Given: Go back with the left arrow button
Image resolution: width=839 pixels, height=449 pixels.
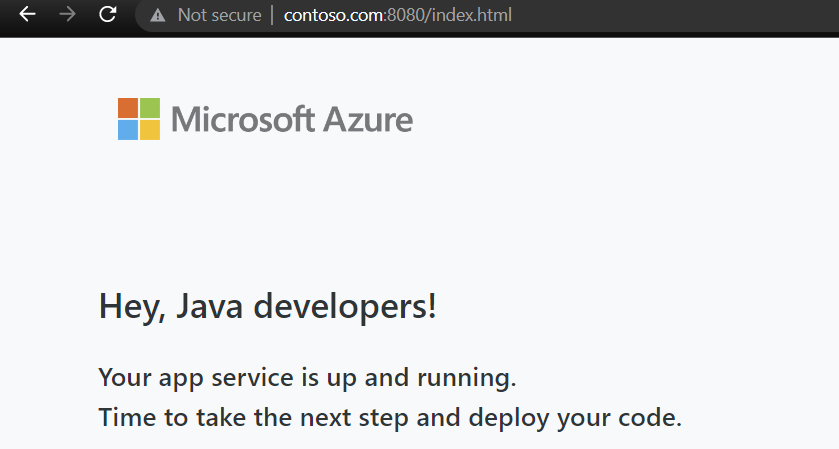Looking at the screenshot, I should (x=27, y=14).
